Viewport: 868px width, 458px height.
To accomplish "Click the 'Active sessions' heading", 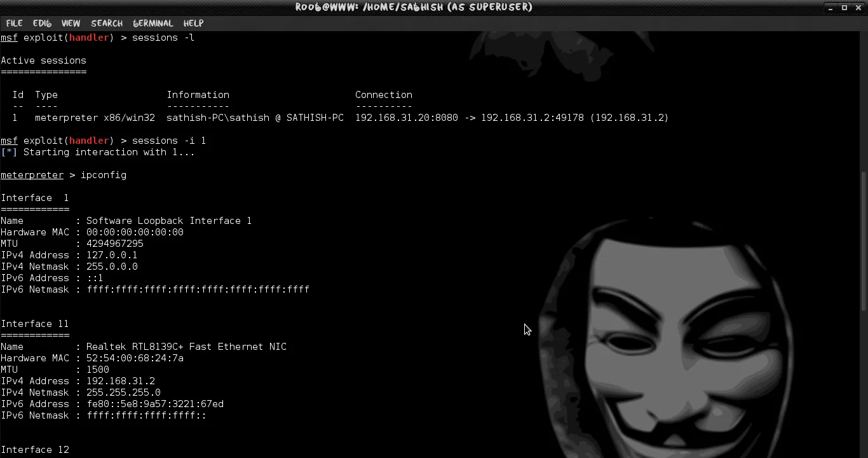I will [43, 60].
